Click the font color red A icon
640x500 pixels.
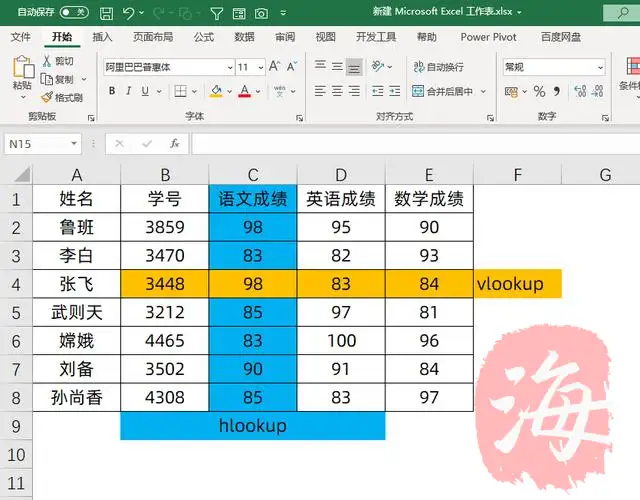(244, 91)
